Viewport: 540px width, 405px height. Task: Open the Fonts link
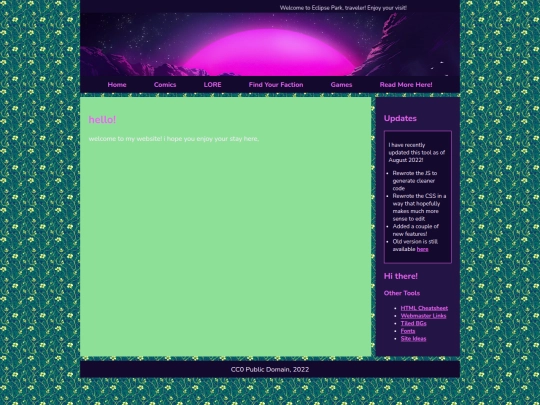[408, 331]
